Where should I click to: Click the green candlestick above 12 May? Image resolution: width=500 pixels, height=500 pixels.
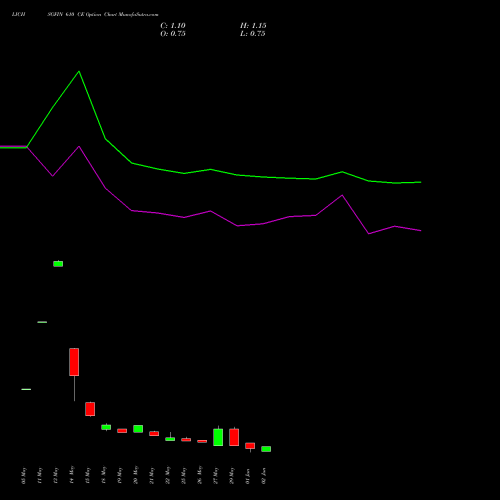pyautogui.click(x=58, y=264)
